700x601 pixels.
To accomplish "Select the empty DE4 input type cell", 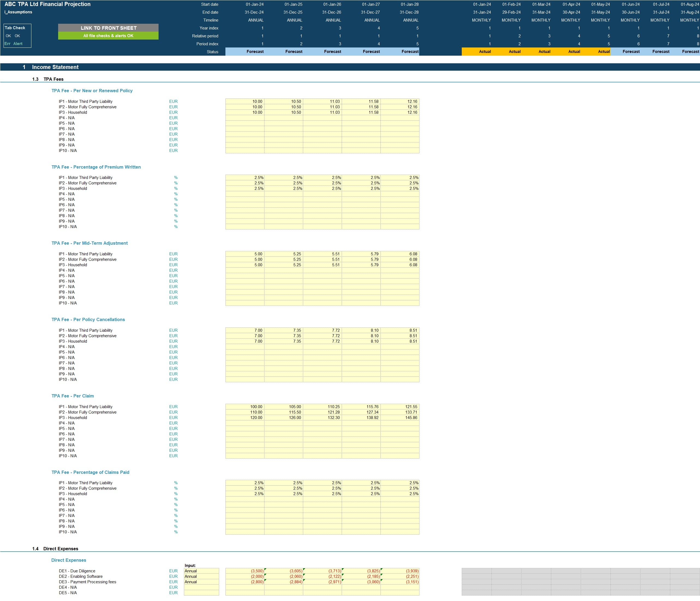I will pyautogui.click(x=201, y=587).
